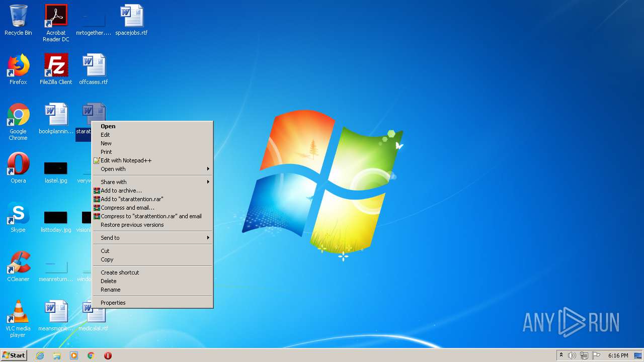Select the medicalal.rtf document icon
Image resolution: width=644 pixels, height=362 pixels.
point(94,316)
